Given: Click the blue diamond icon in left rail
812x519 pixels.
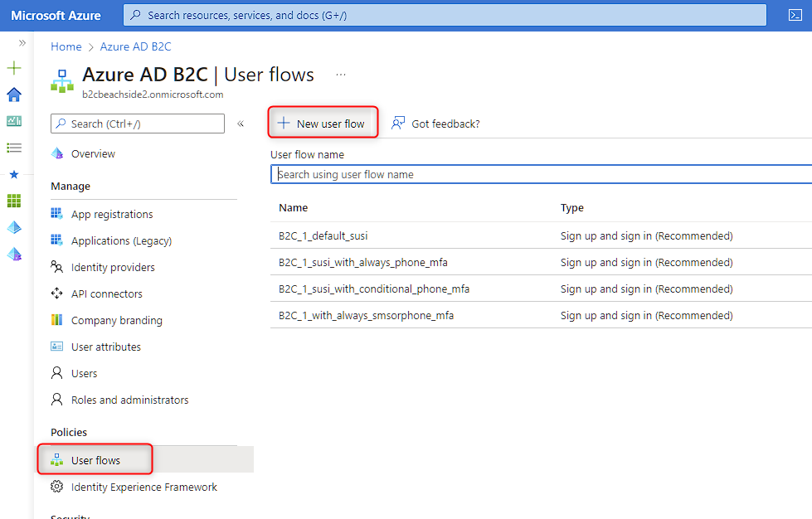Looking at the screenshot, I should point(14,227).
